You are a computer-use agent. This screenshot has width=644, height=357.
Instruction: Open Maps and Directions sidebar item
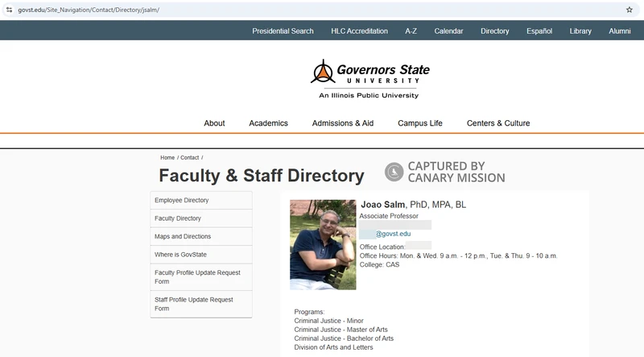[201, 236]
